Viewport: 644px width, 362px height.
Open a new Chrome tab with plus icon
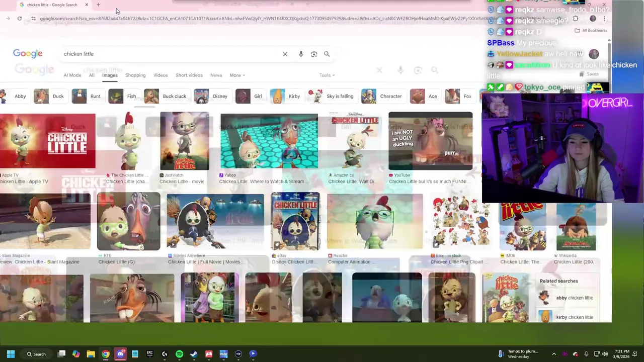(x=98, y=5)
